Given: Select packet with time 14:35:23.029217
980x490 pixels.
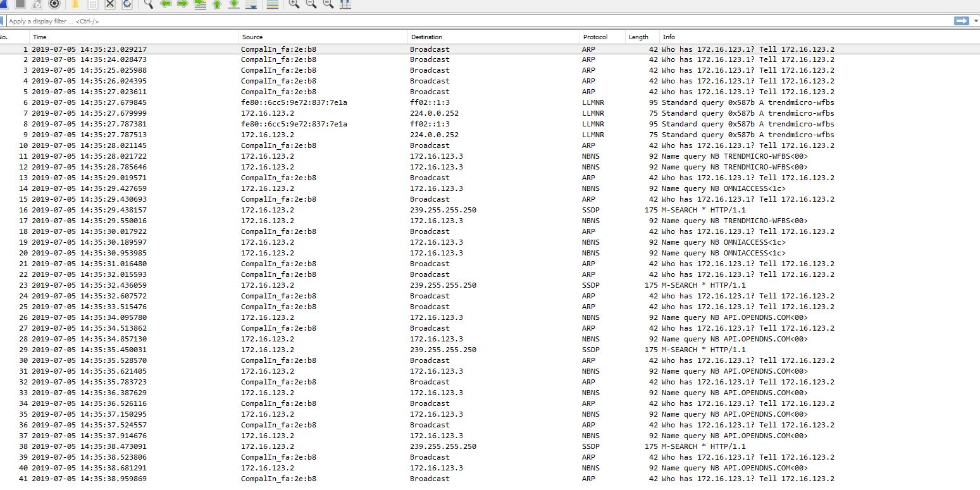Looking at the screenshot, I should tap(490, 49).
